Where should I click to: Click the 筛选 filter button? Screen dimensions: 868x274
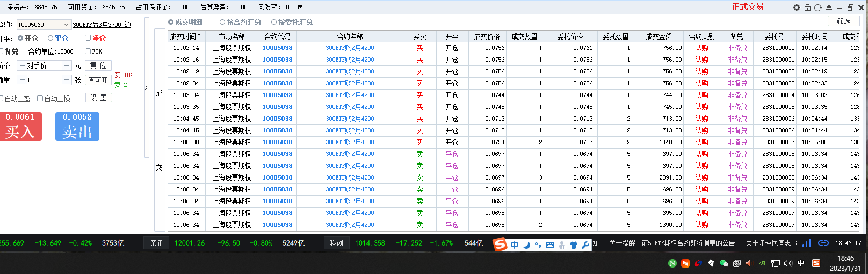coord(843,21)
